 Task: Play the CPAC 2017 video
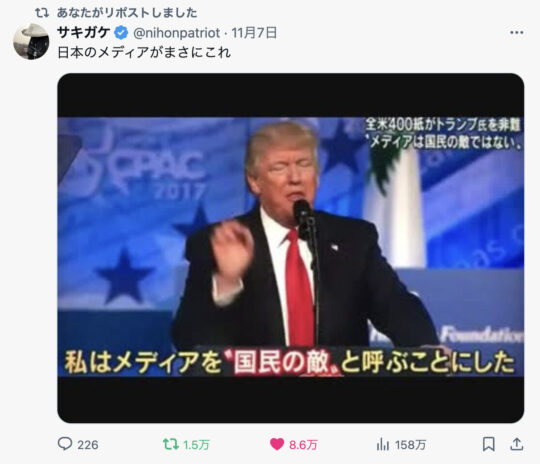(291, 248)
